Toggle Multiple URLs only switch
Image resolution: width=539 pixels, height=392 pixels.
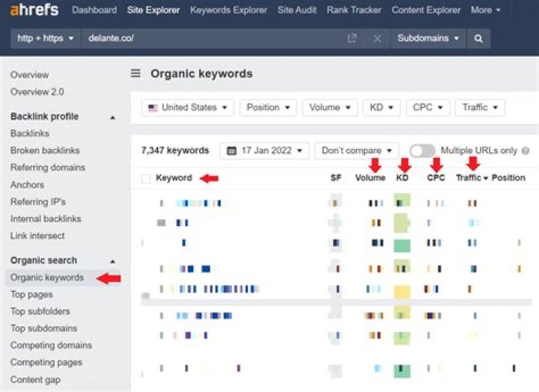[x=421, y=150]
